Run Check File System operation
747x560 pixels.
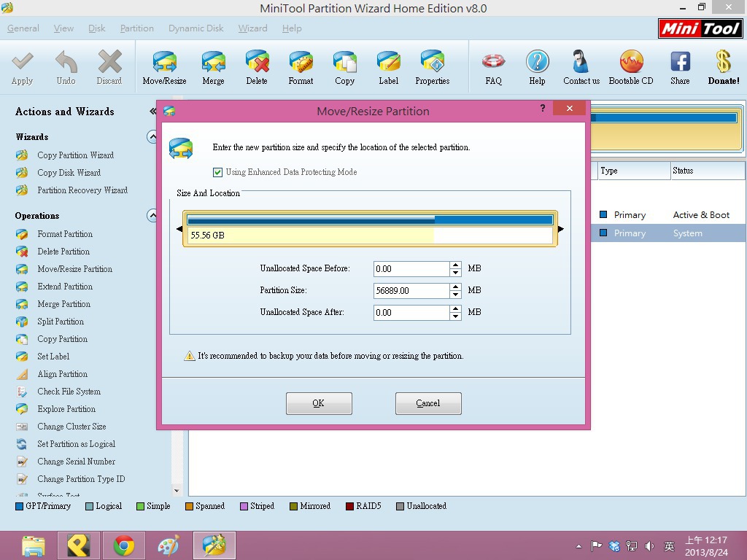[69, 392]
